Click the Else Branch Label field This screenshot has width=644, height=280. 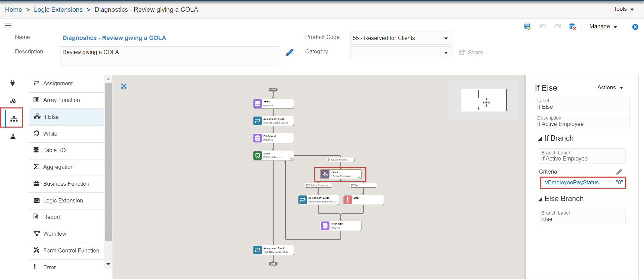coord(582,217)
